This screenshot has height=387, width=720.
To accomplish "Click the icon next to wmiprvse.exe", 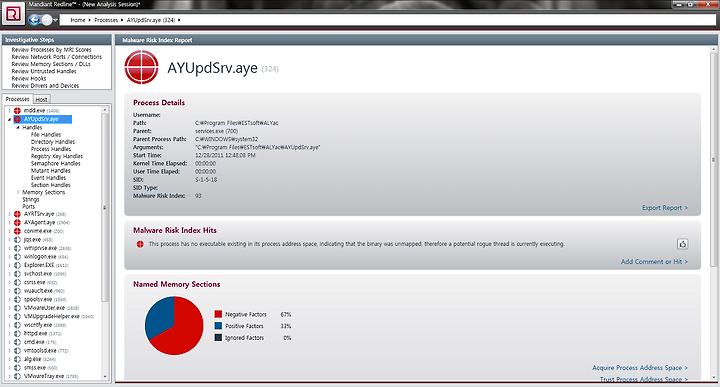I will 17,248.
